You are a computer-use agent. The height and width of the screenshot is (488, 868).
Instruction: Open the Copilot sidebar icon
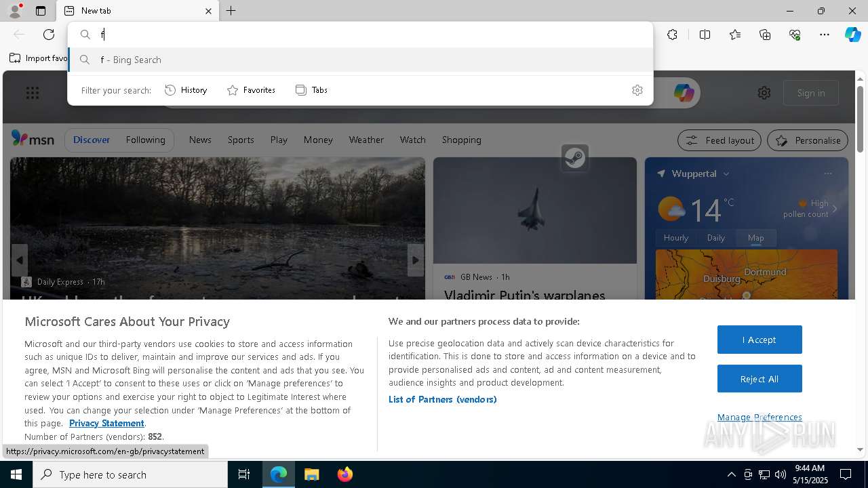[852, 35]
